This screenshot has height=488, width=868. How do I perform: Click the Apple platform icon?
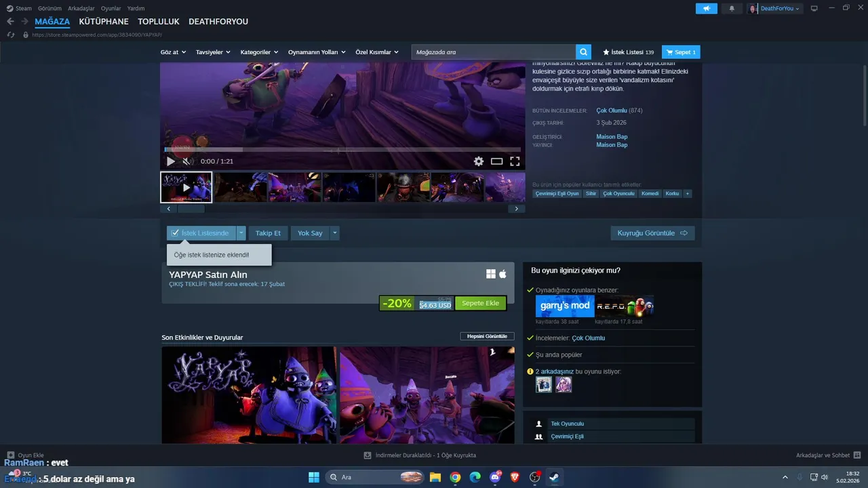point(503,274)
